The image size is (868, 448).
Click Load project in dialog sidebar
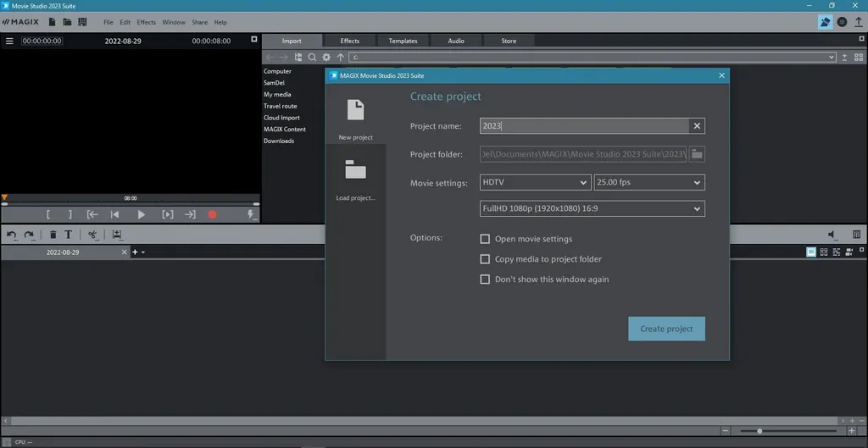click(355, 180)
